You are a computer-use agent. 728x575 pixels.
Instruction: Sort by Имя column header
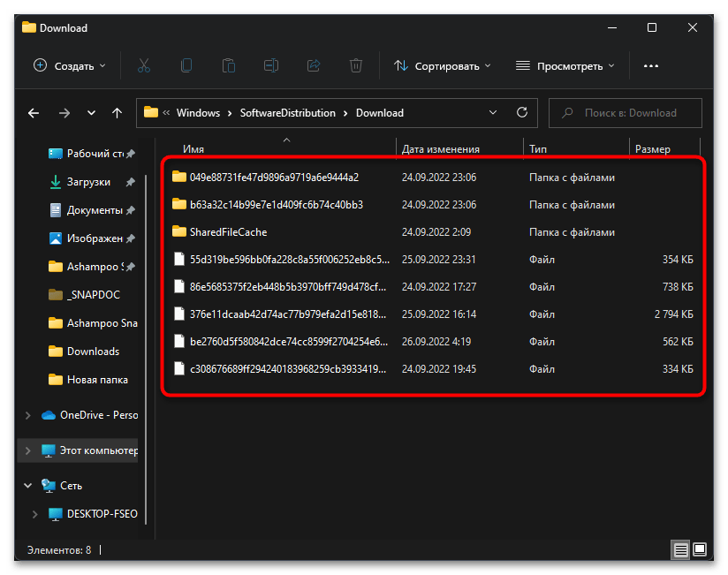[193, 149]
